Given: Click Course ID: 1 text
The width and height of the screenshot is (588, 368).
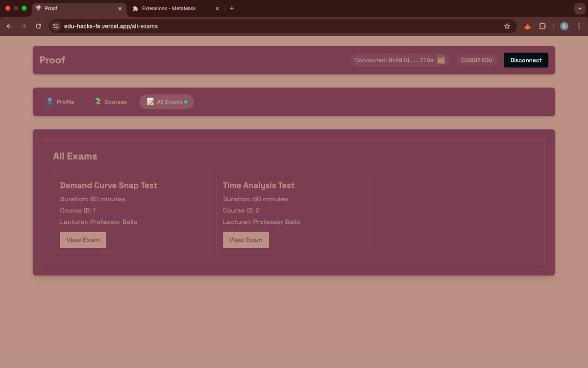Looking at the screenshot, I should pyautogui.click(x=78, y=210).
